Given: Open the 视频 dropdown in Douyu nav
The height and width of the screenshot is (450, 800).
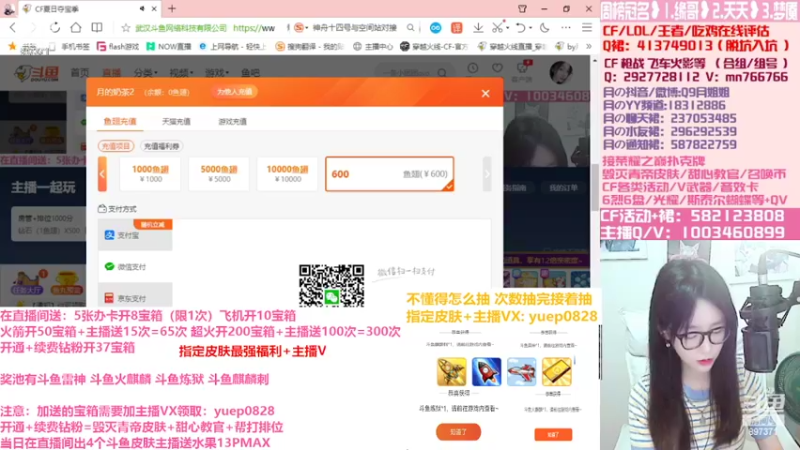Looking at the screenshot, I should (x=179, y=73).
